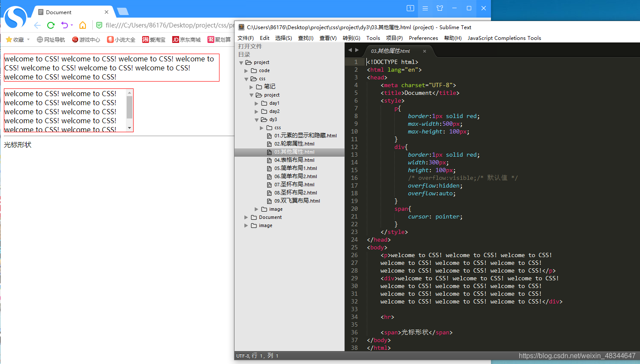Viewport: 640px width, 364px height.
Task: Click the Sublime Text title bar icon
Action: pyautogui.click(x=241, y=27)
